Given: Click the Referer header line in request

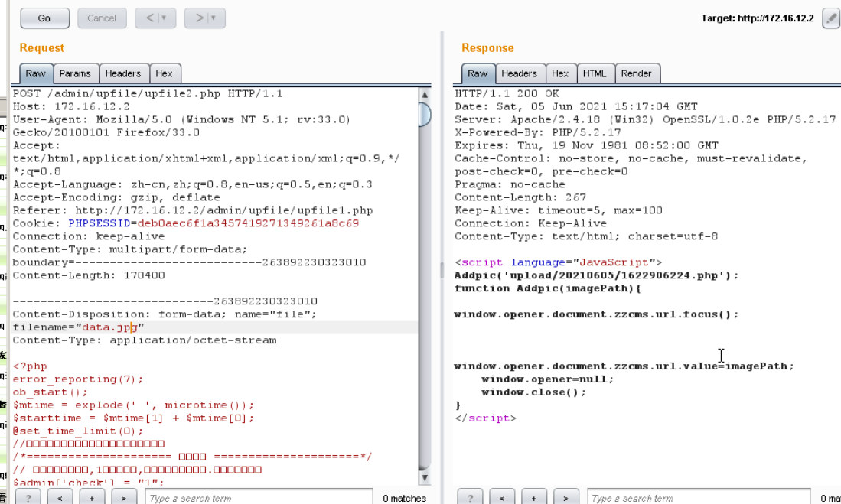Looking at the screenshot, I should (193, 210).
